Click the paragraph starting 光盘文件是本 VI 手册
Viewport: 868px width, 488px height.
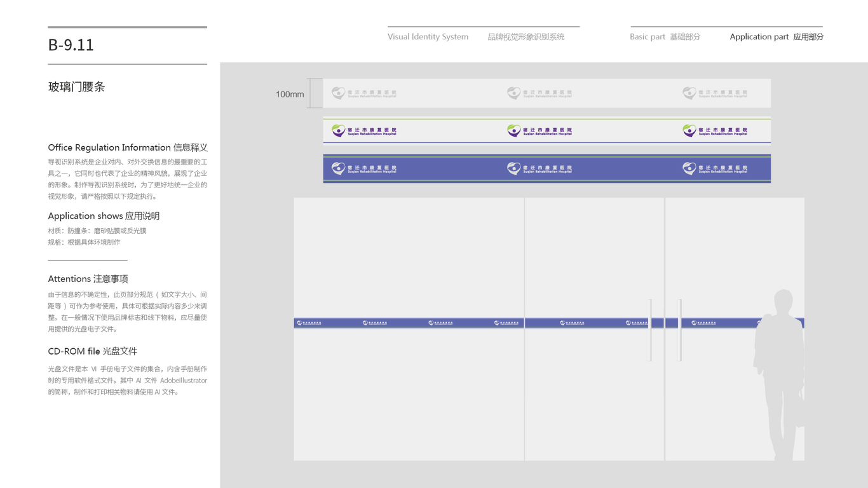pyautogui.click(x=128, y=381)
